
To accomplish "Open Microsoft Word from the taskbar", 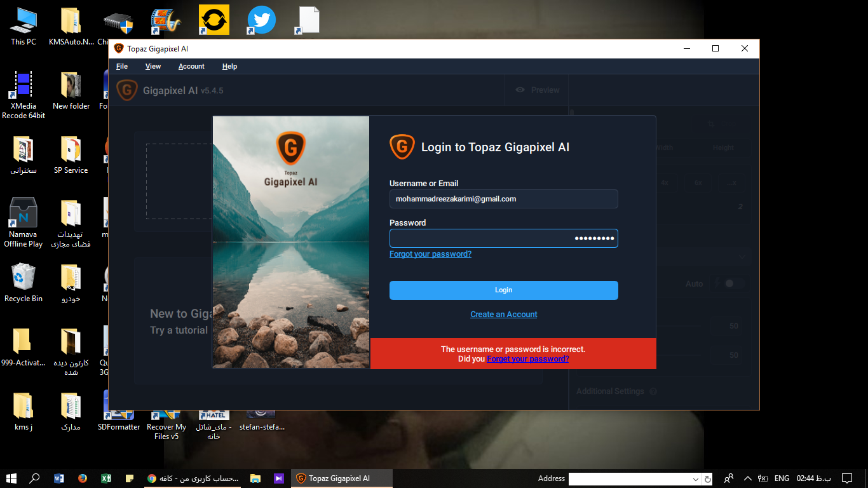I will click(x=59, y=478).
